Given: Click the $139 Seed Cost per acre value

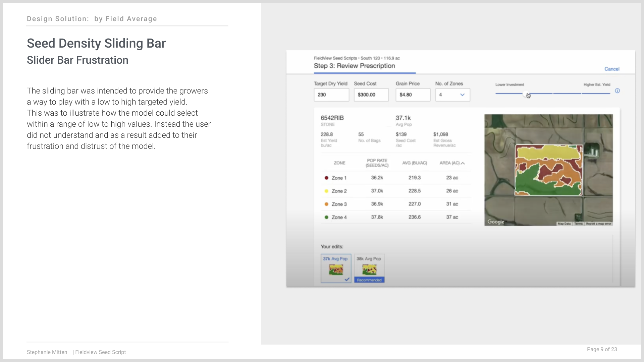Looking at the screenshot, I should pyautogui.click(x=401, y=134).
